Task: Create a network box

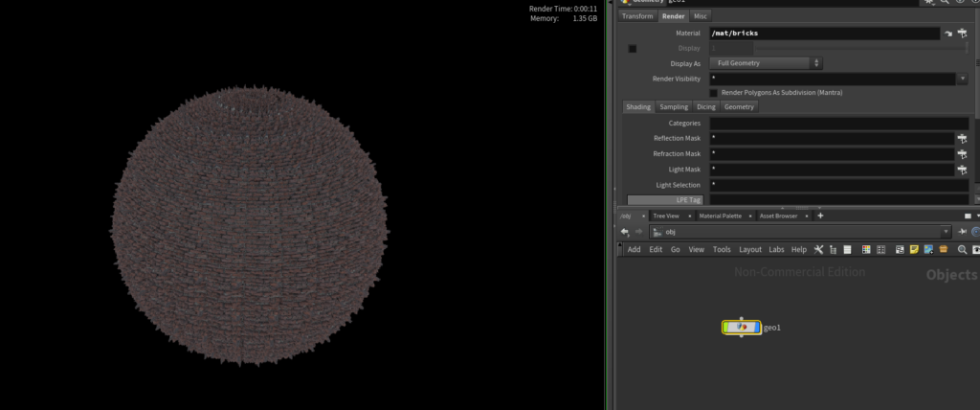Action: pos(944,249)
